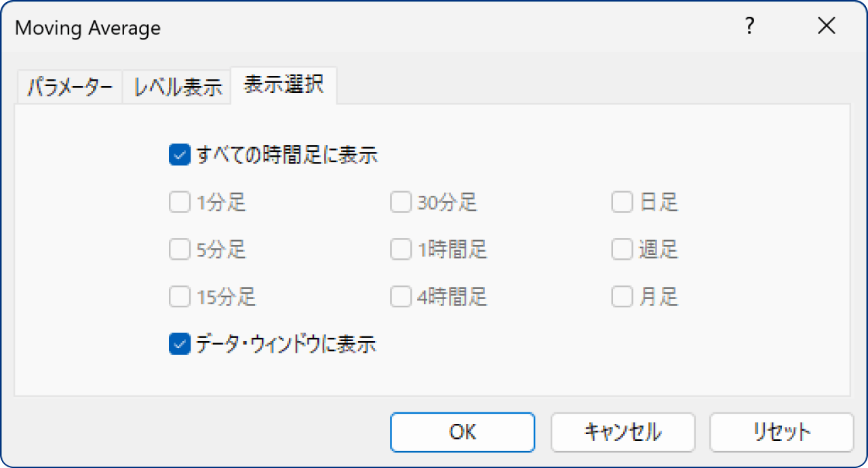Enable the 30分足 timeframe checkbox
The width and height of the screenshot is (868, 468).
coord(400,201)
